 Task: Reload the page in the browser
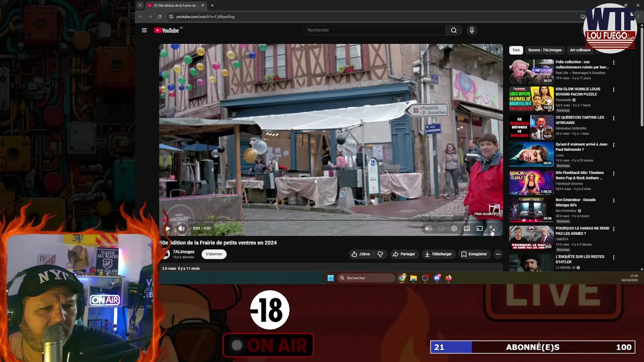tap(160, 17)
